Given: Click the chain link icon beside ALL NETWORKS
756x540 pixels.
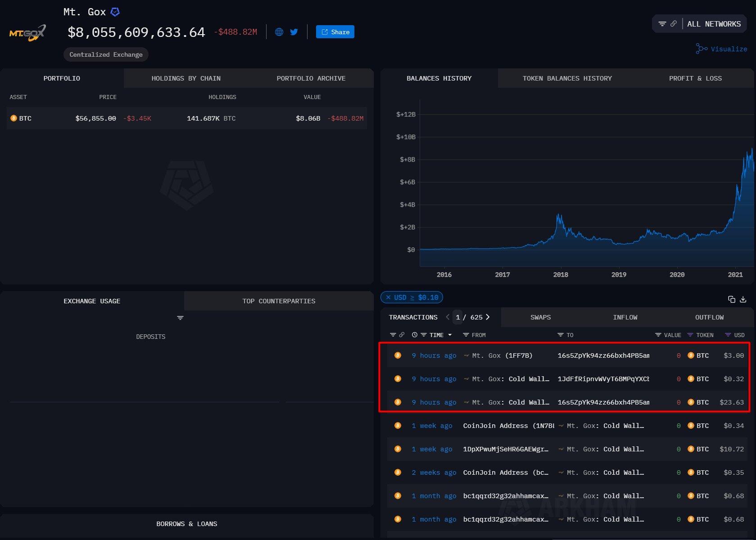Looking at the screenshot, I should click(x=674, y=24).
